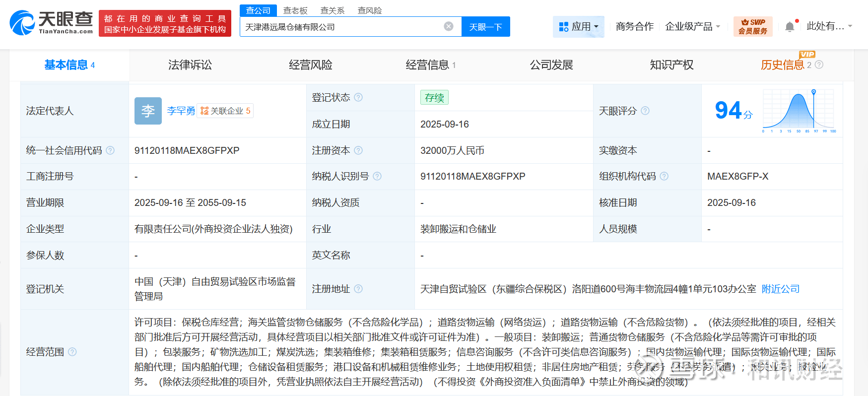Click the SVIP member service badge
This screenshot has height=396, width=868.
coord(752,26)
